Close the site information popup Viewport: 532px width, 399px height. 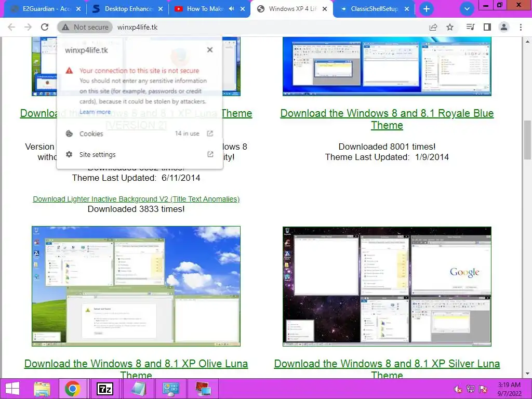point(210,50)
